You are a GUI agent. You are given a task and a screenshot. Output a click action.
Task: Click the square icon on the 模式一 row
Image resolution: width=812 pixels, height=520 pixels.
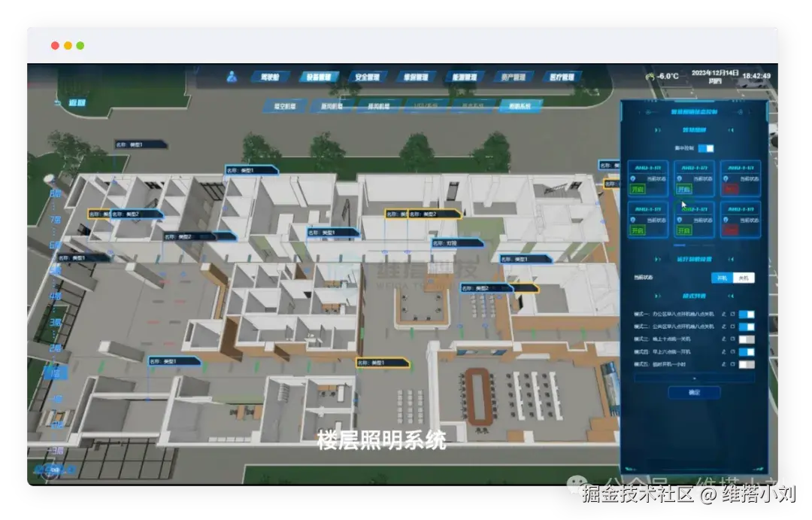(x=733, y=314)
